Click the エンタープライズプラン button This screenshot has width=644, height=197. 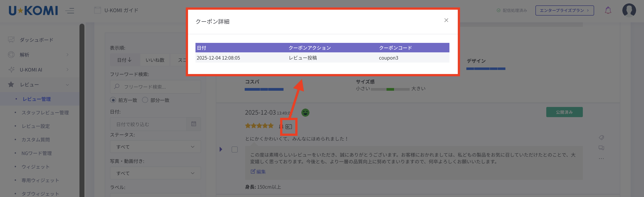(x=564, y=11)
